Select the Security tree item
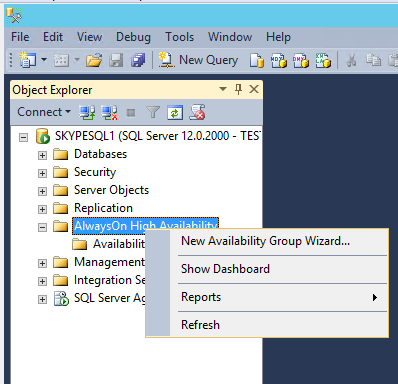Viewport: 398px width, 384px height. 95,172
